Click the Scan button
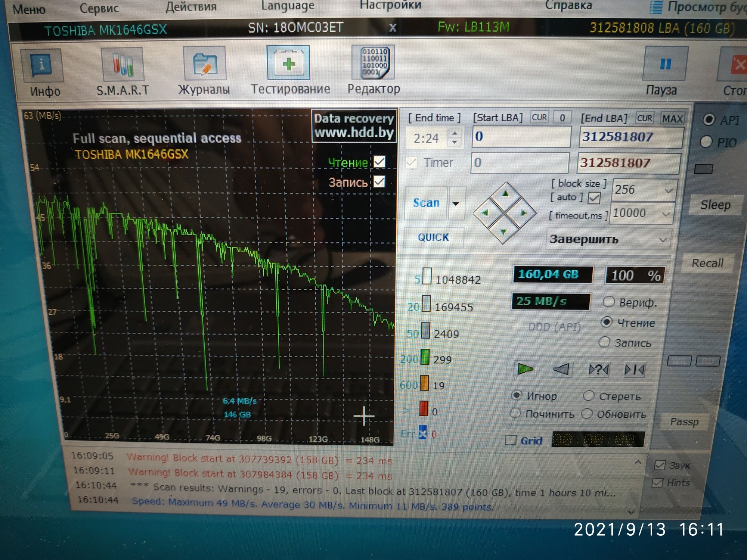747x560 pixels. click(426, 203)
